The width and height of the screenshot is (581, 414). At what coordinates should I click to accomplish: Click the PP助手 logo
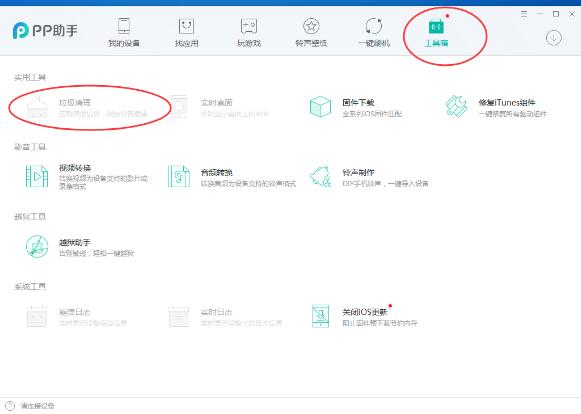click(x=45, y=30)
